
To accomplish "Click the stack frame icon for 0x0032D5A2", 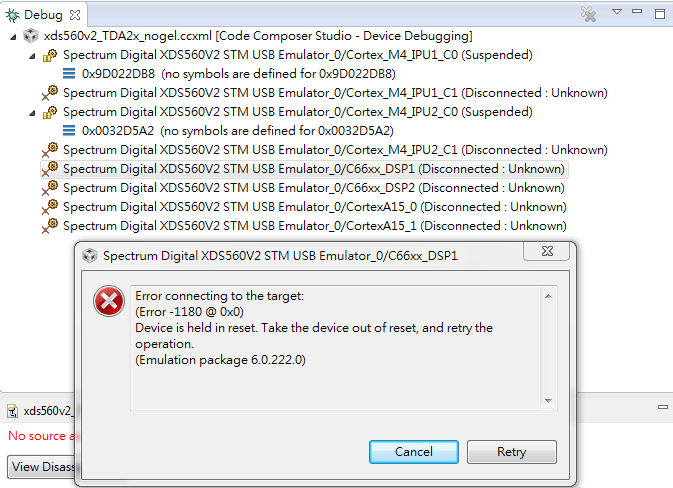I will (x=69, y=131).
